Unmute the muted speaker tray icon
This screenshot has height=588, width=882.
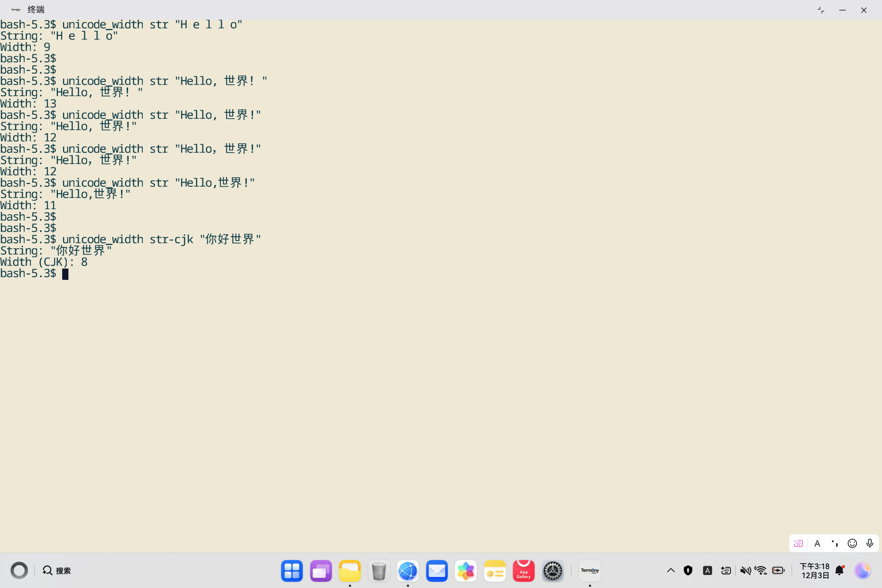point(745,570)
